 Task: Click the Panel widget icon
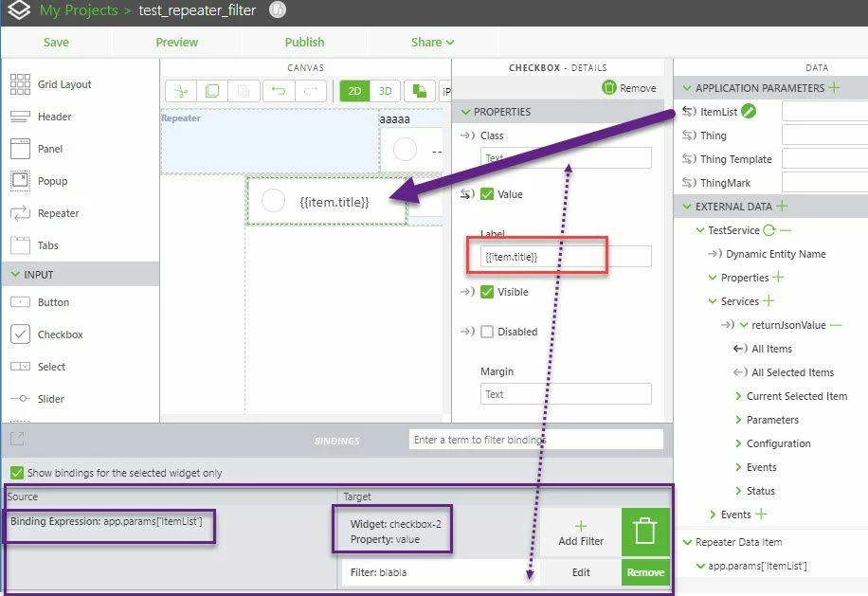[x=21, y=149]
